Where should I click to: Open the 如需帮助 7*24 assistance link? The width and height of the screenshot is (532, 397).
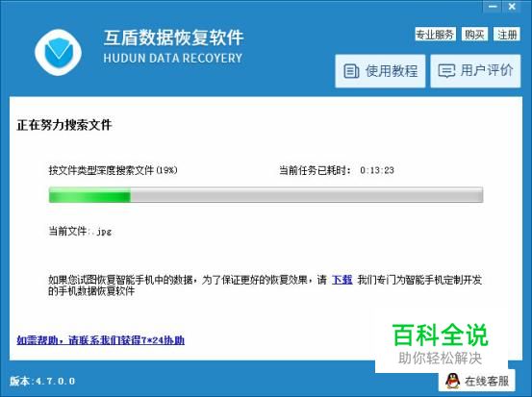pyautogui.click(x=100, y=339)
